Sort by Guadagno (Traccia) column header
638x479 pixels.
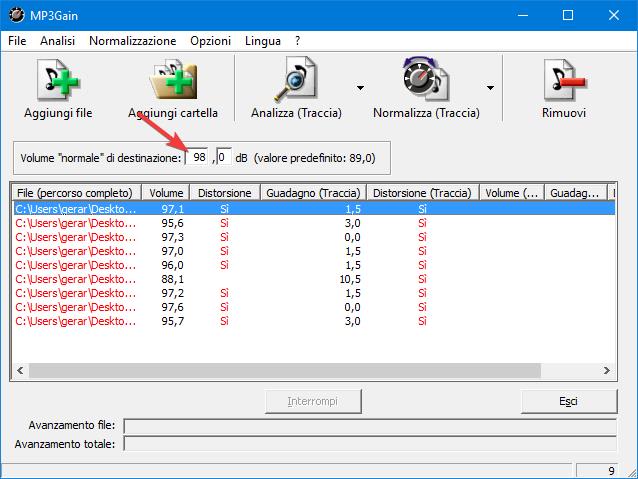313,192
